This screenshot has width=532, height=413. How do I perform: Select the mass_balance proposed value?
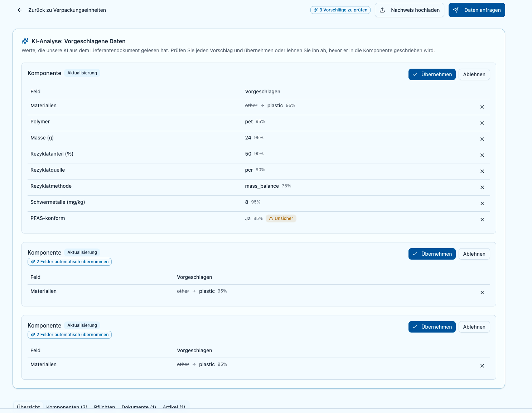tap(262, 186)
